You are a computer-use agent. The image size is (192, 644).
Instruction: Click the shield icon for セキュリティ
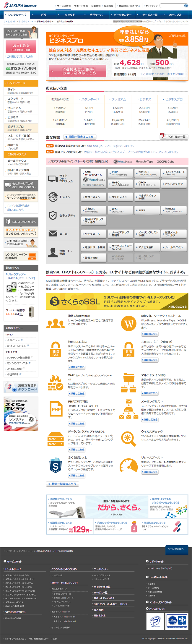tap(53, 215)
